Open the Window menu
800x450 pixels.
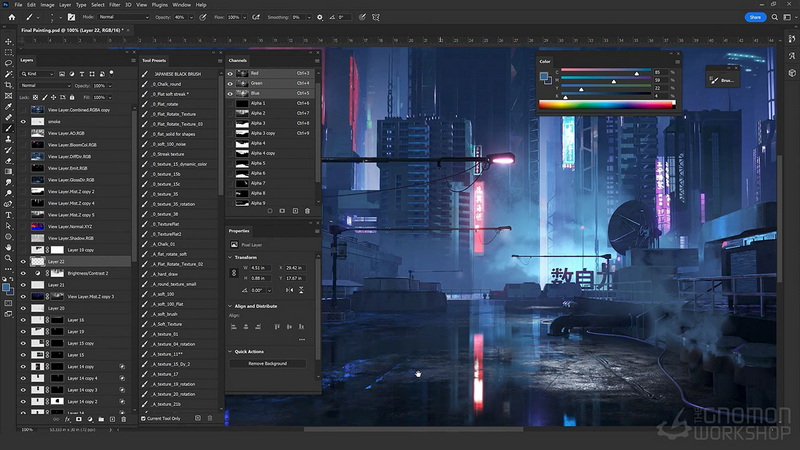point(181,5)
